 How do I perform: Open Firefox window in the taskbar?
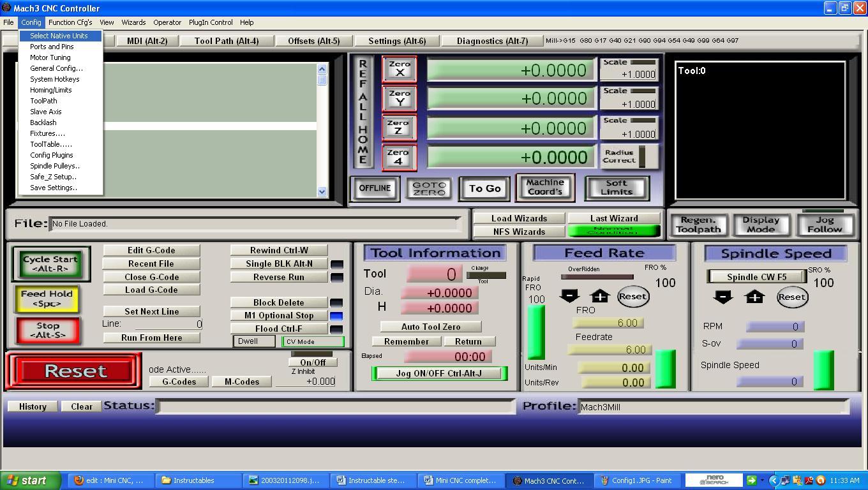tap(110, 480)
